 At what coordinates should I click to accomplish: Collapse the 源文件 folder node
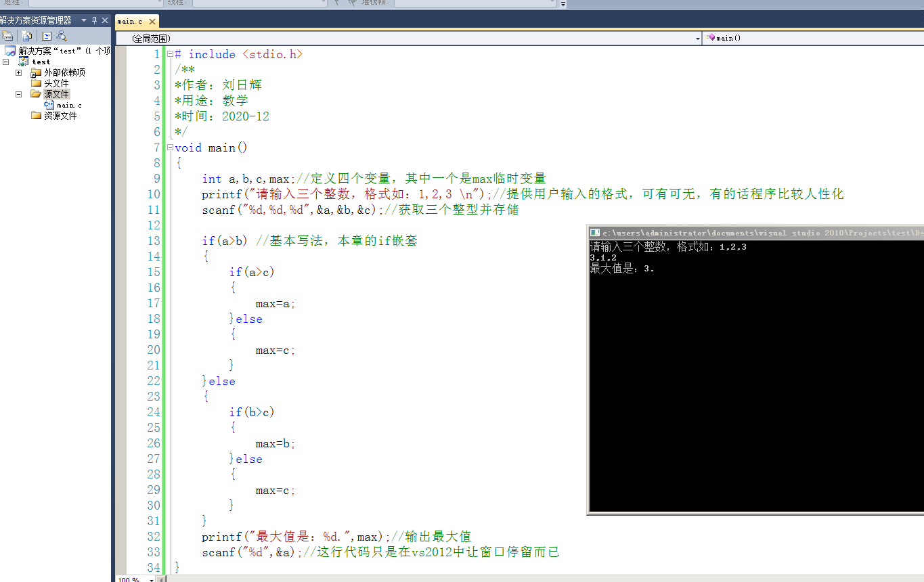tap(18, 94)
